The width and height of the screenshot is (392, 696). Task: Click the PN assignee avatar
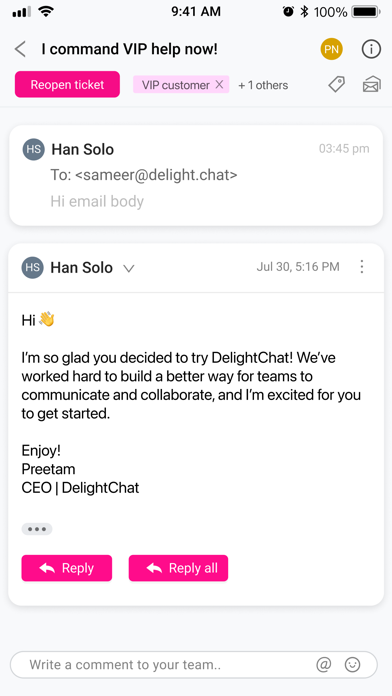(x=332, y=49)
